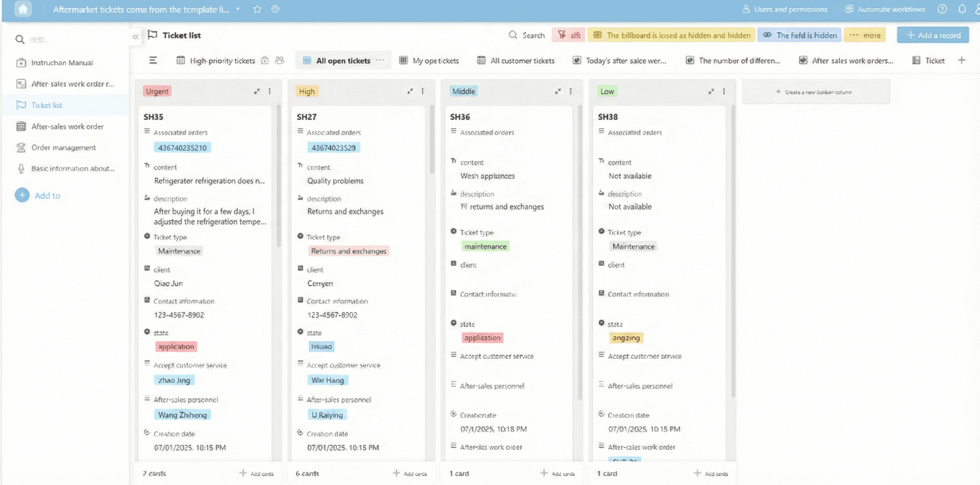Image resolution: width=980 pixels, height=485 pixels.
Task: Collapse the Urgent column
Action: [257, 91]
